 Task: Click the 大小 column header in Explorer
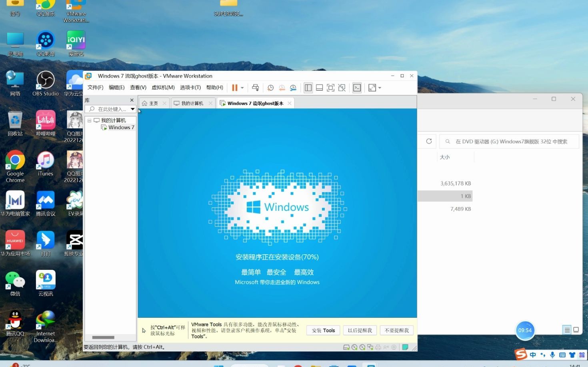pos(444,157)
